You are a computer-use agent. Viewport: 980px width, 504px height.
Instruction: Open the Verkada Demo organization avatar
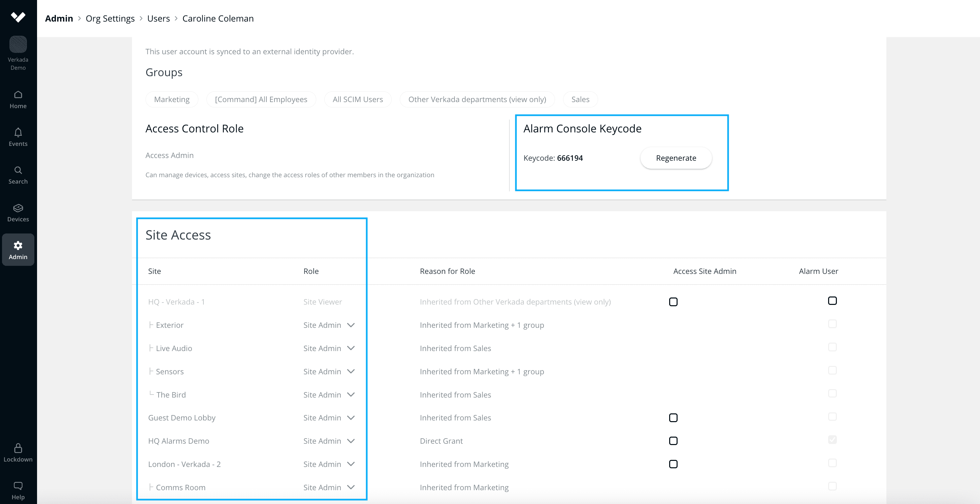18,44
